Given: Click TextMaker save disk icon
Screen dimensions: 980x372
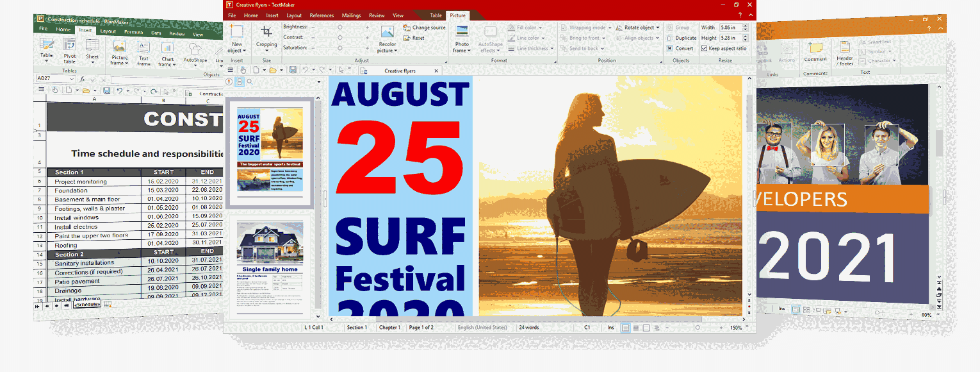Looking at the screenshot, I should coord(293,69).
